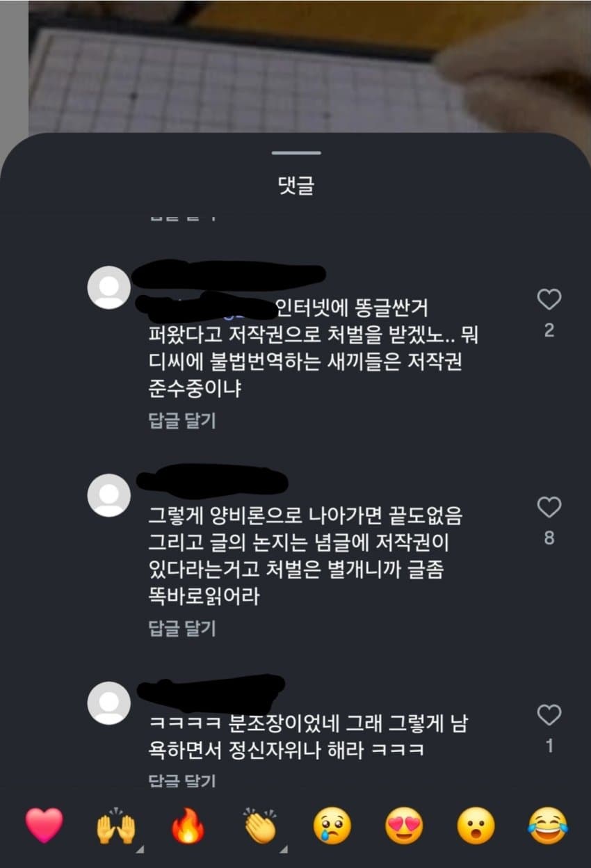Tap the red heart emoji reaction
The image size is (591, 868).
[x=44, y=826]
